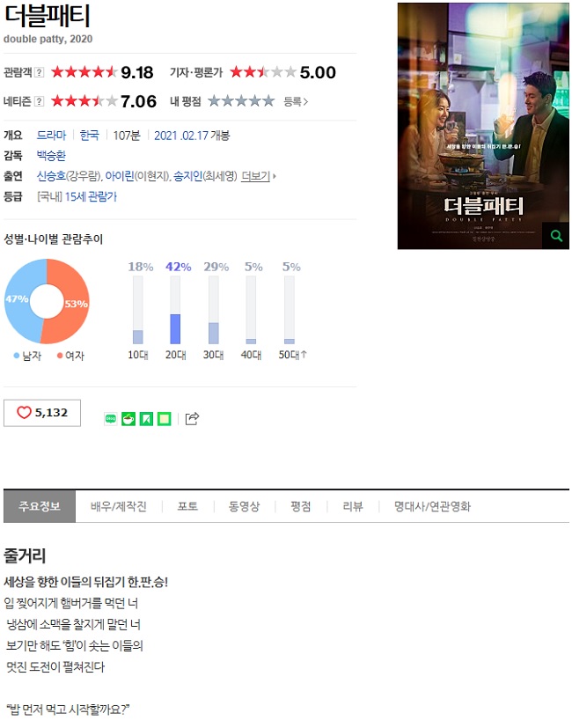Image resolution: width=572 pixels, height=728 pixels.
Task: Open the external share arrow icon
Action: click(192, 419)
